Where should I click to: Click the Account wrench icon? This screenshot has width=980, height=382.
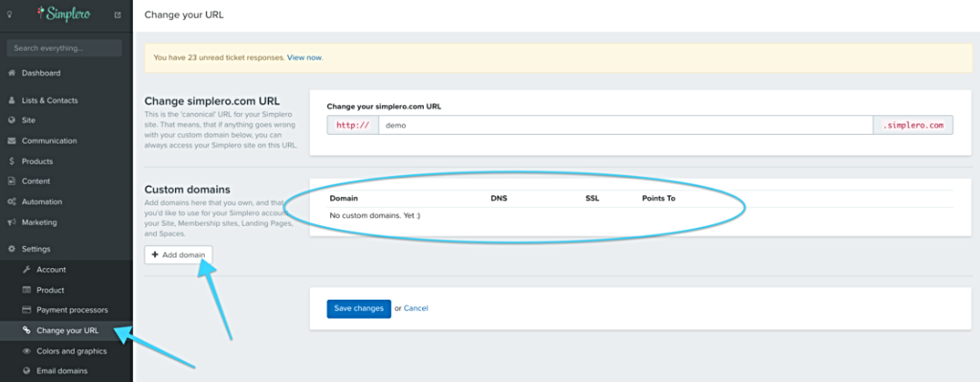[26, 270]
